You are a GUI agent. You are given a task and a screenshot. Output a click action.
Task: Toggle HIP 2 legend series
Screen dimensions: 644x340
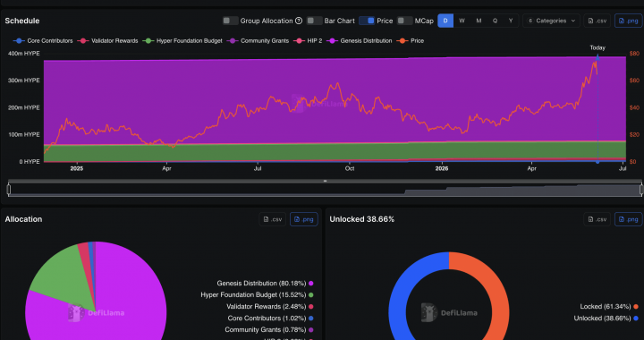click(308, 40)
